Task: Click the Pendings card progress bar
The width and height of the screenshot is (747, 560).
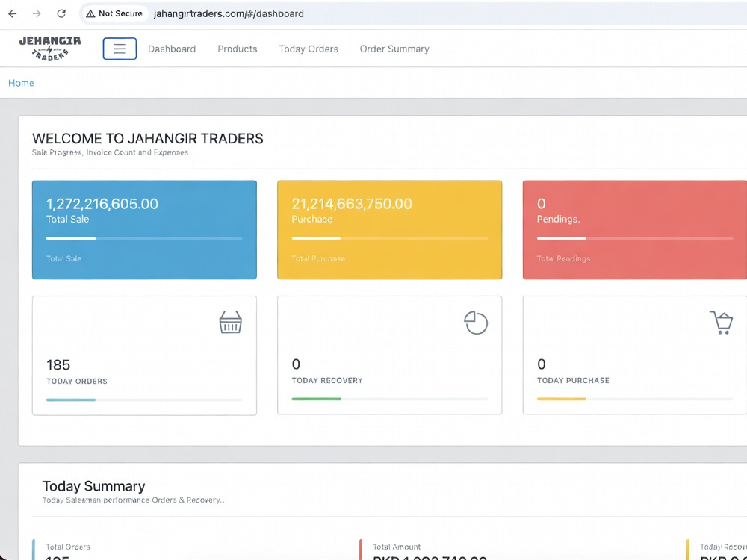Action: coord(635,238)
